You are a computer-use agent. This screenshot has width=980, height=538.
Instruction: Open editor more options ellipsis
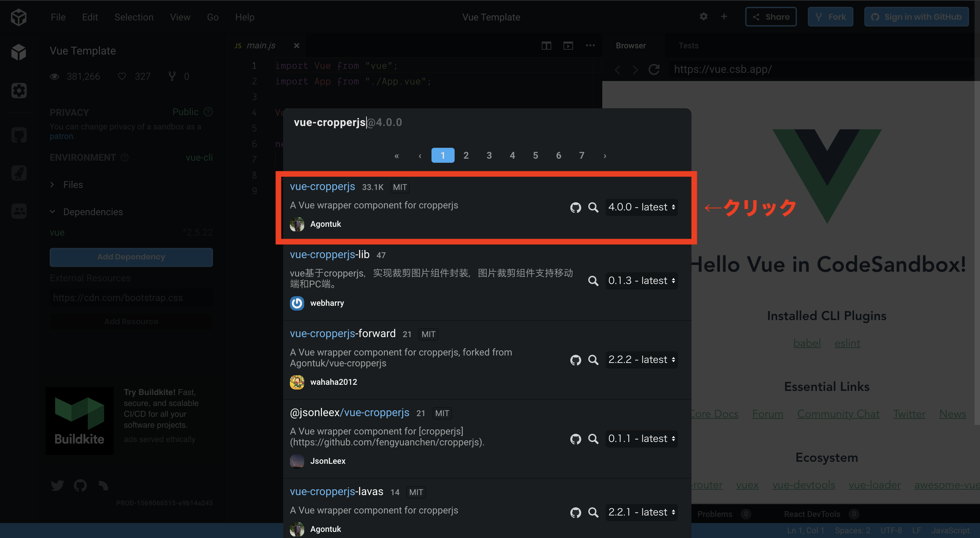(x=590, y=45)
